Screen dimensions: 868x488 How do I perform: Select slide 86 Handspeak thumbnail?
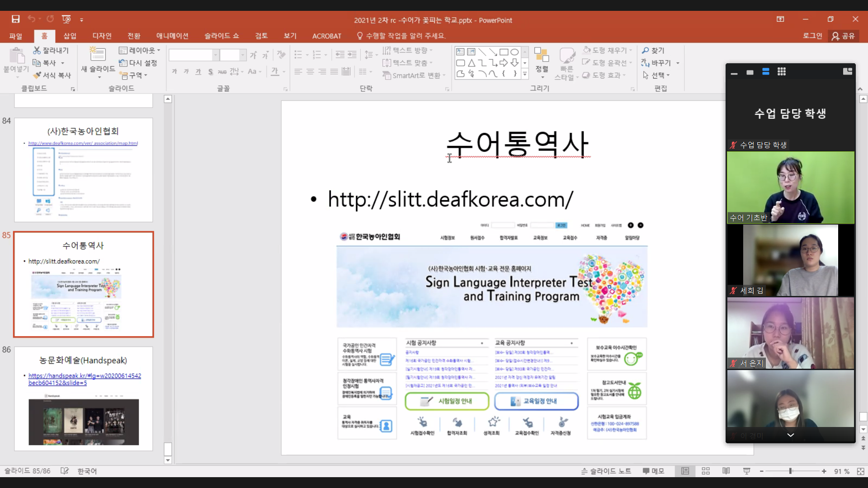coord(84,399)
